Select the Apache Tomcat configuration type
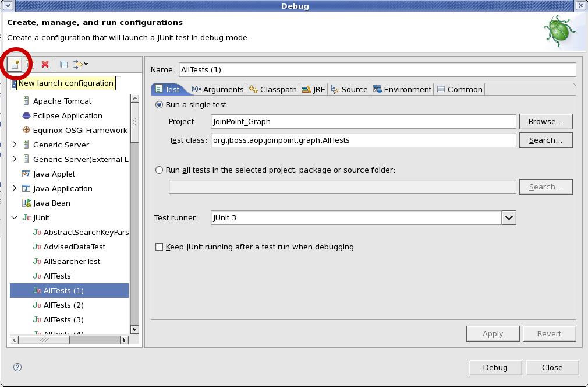 pyautogui.click(x=62, y=101)
